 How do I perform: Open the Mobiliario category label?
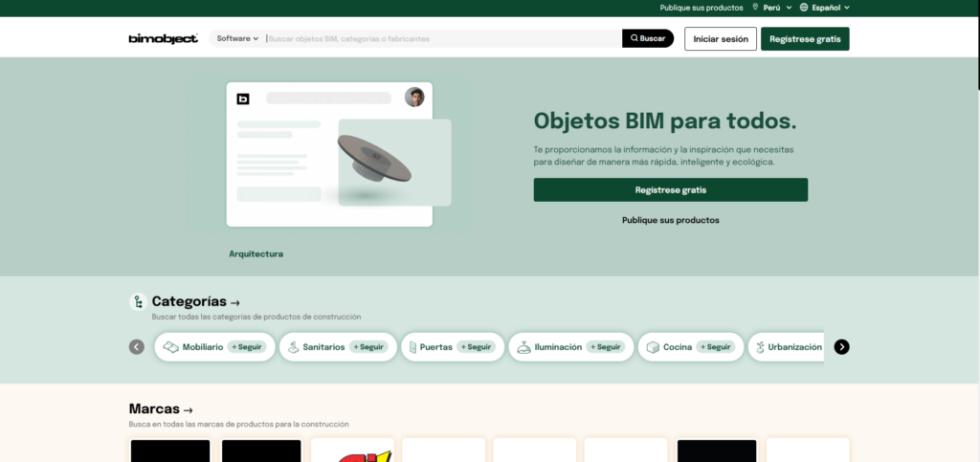coord(203,347)
